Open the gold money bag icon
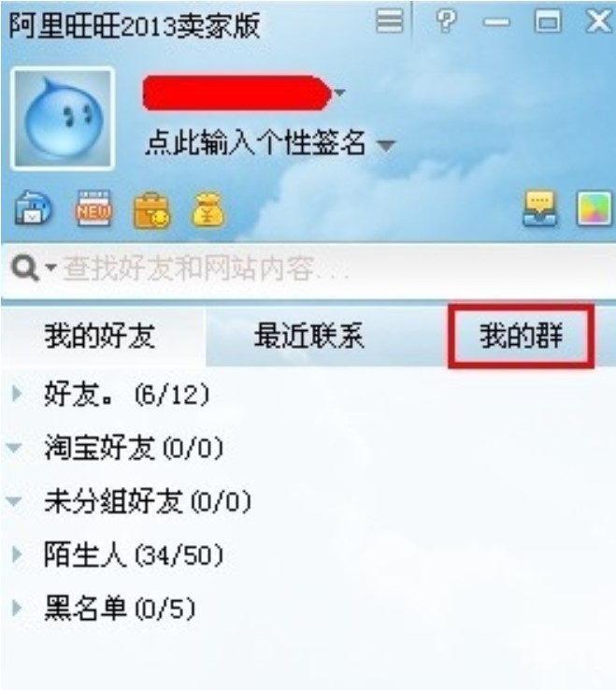 208,209
